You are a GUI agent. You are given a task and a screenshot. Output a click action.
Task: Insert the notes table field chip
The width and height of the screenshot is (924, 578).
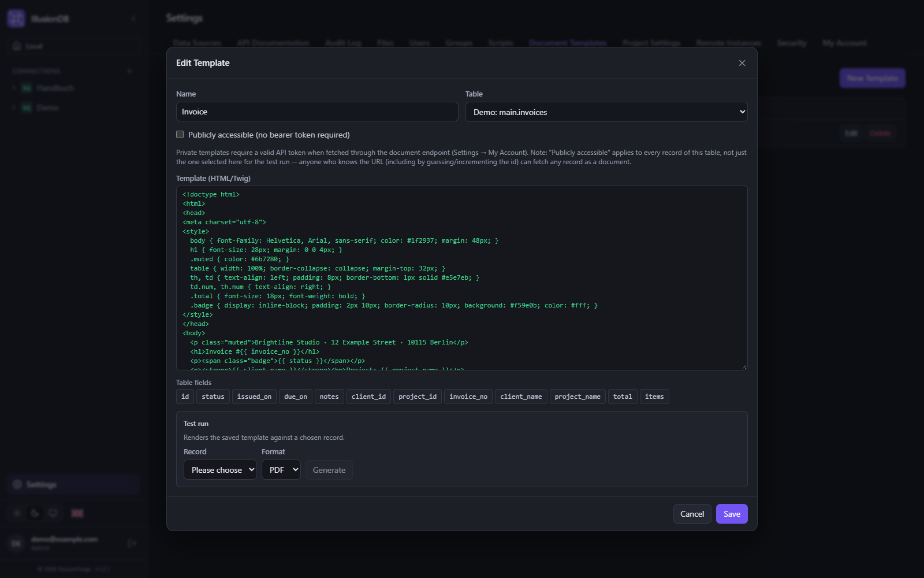click(x=329, y=397)
